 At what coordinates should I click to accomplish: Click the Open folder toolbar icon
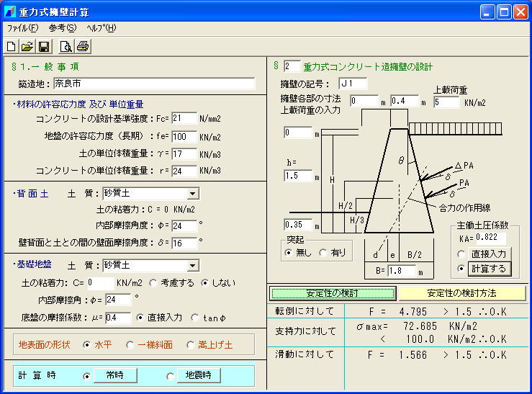tap(27, 47)
